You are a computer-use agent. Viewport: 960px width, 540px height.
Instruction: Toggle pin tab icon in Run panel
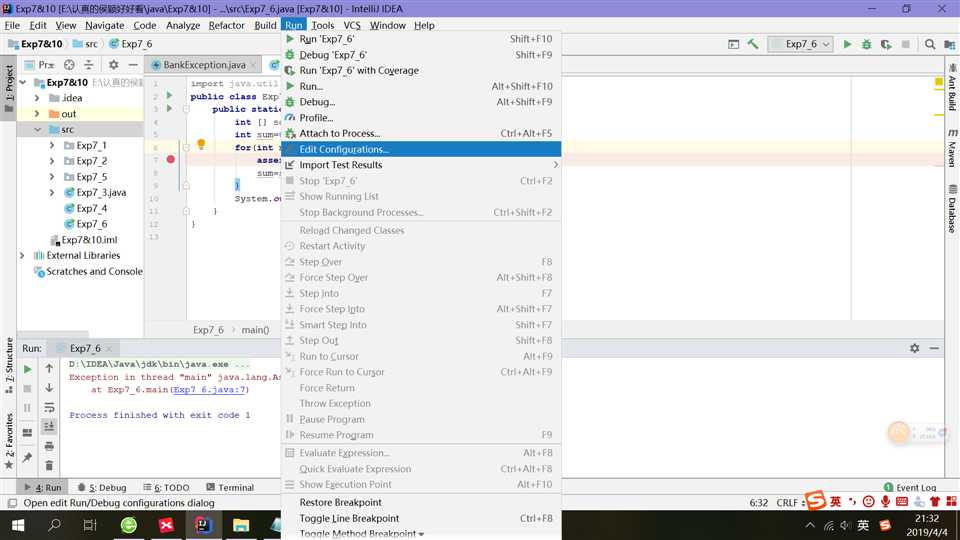tap(27, 457)
